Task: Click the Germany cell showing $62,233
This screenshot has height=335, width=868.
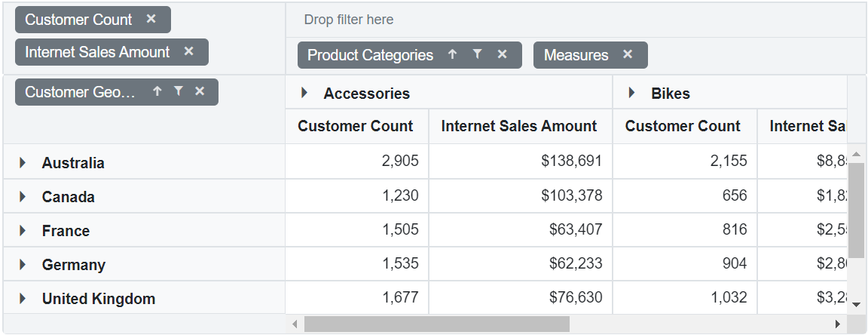Action: [x=521, y=263]
